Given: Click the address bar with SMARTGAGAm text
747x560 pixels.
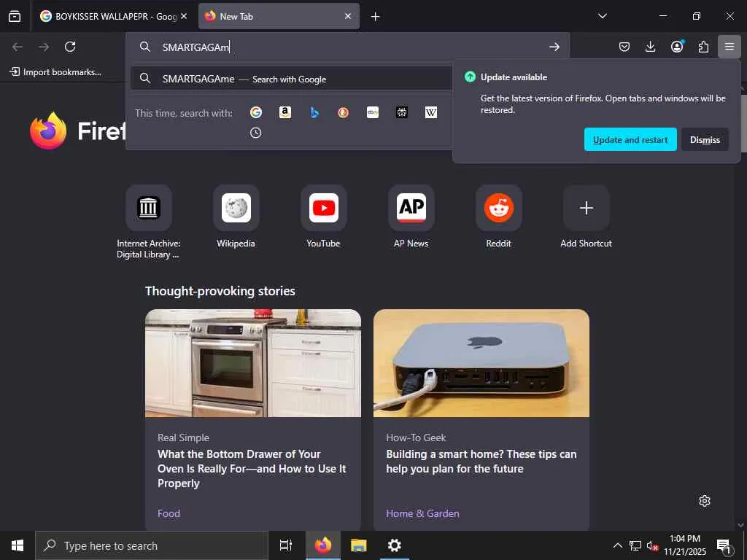Looking at the screenshot, I should pyautogui.click(x=348, y=47).
